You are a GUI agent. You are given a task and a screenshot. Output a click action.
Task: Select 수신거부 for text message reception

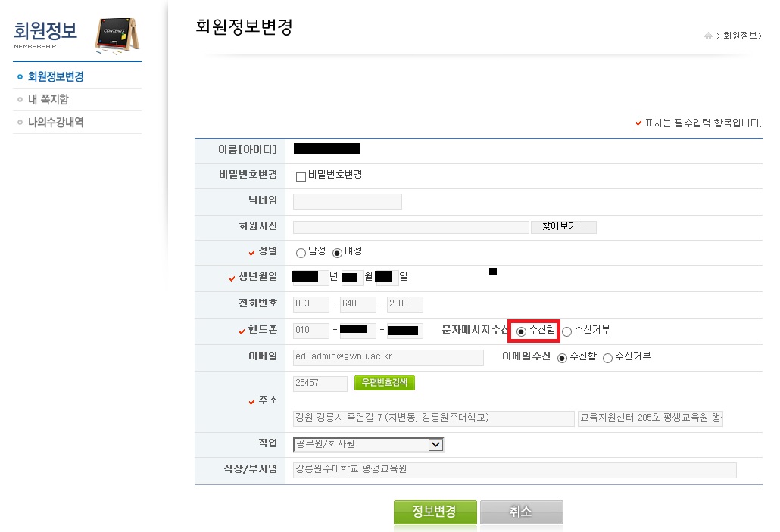click(x=566, y=331)
